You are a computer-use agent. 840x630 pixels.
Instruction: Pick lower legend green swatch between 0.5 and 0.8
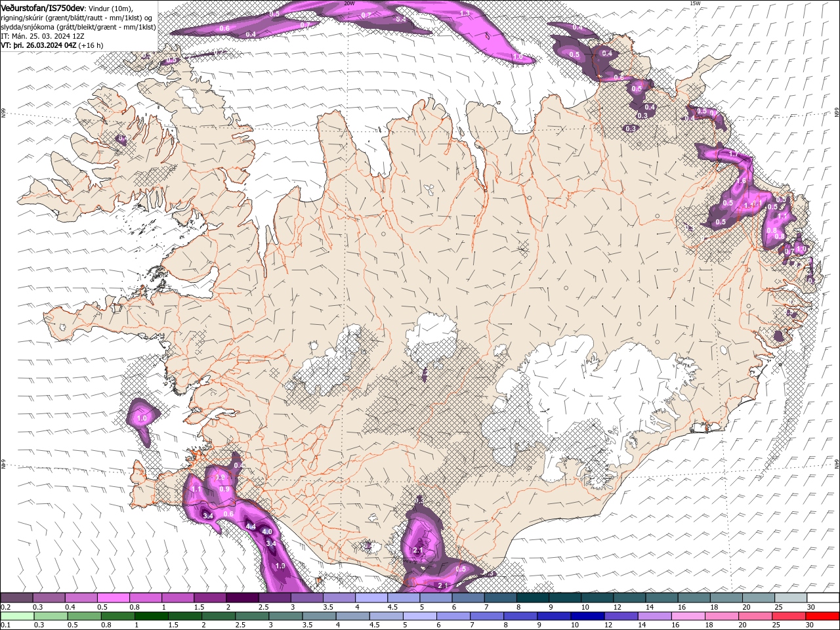84,616
